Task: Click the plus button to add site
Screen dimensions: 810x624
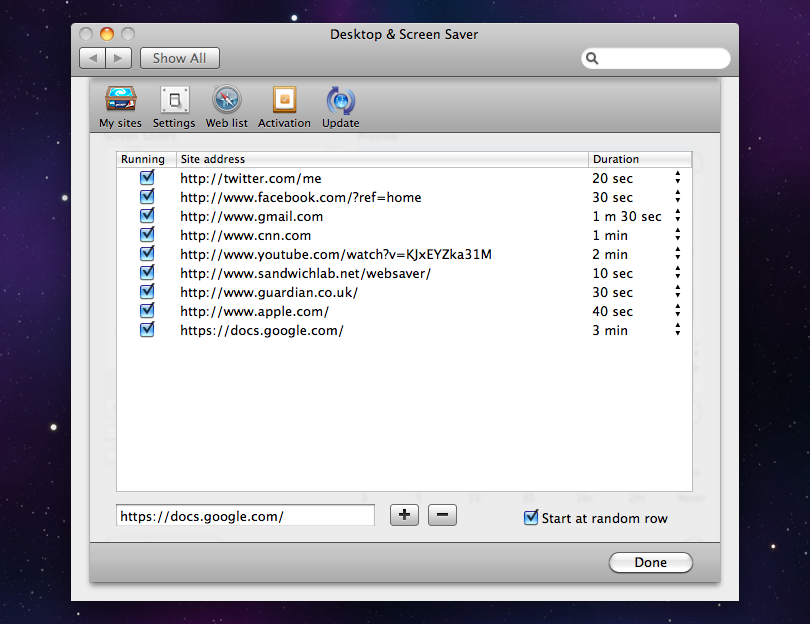Action: (x=404, y=515)
